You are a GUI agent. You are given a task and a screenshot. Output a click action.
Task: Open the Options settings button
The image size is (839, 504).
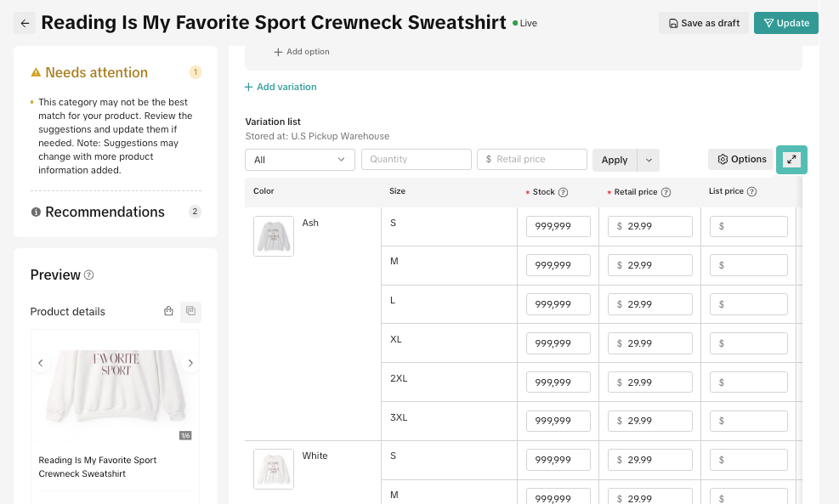coord(741,160)
